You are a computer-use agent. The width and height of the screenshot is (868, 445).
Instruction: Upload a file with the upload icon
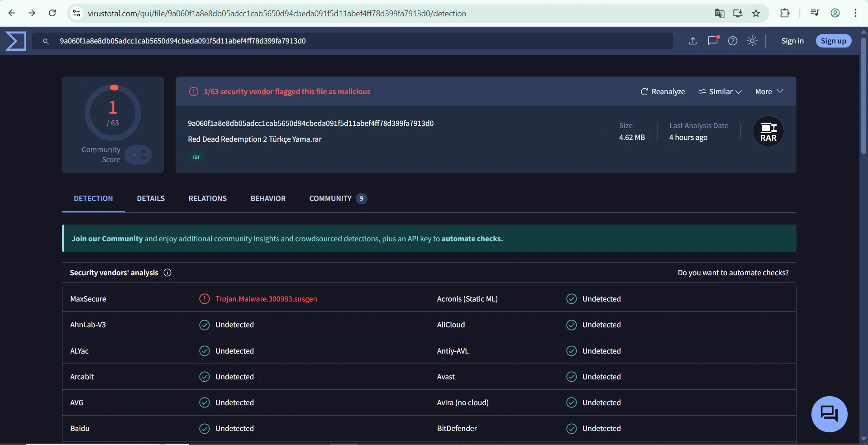[x=693, y=41]
